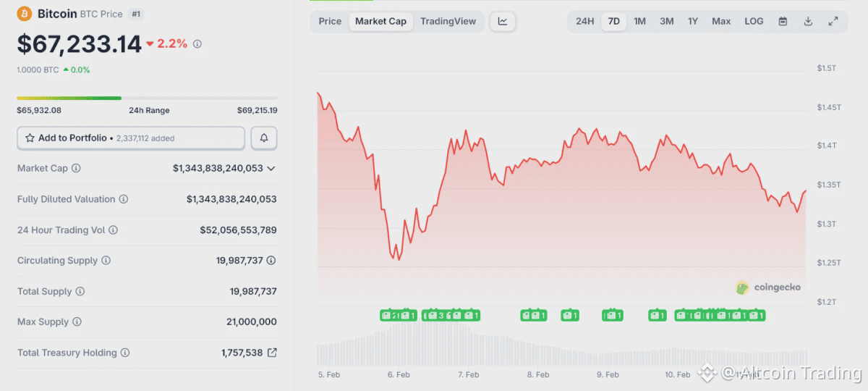The image size is (868, 391).
Task: Open Total Treasury Holding external link icon
Action: pos(272,353)
